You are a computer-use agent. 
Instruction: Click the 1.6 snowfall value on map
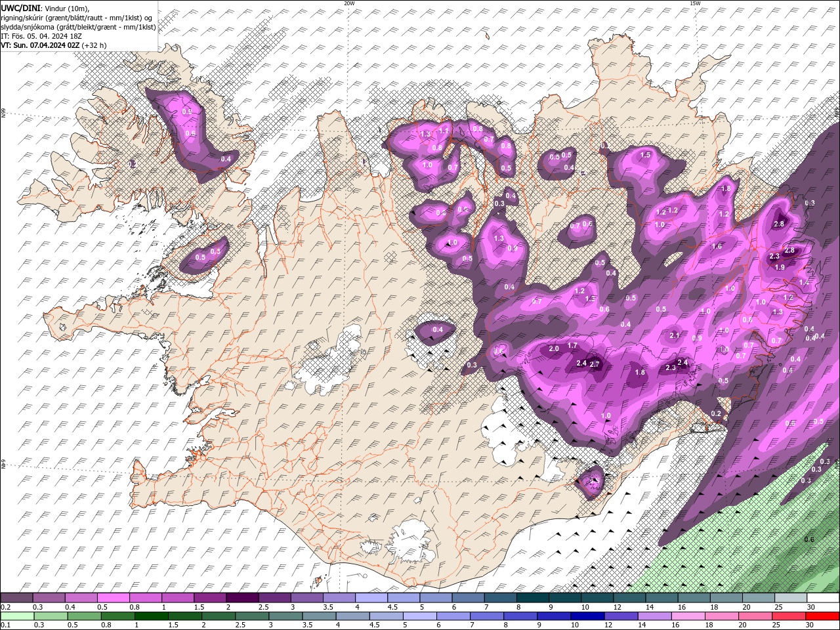[x=717, y=247]
